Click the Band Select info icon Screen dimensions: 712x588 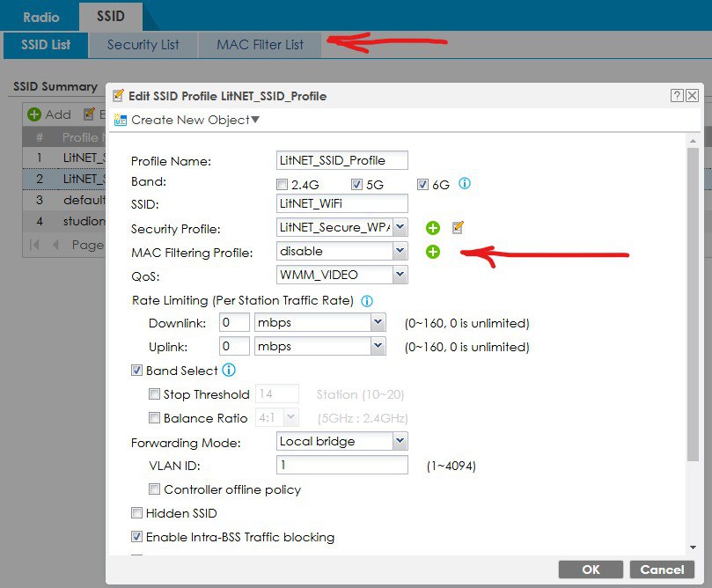(229, 371)
